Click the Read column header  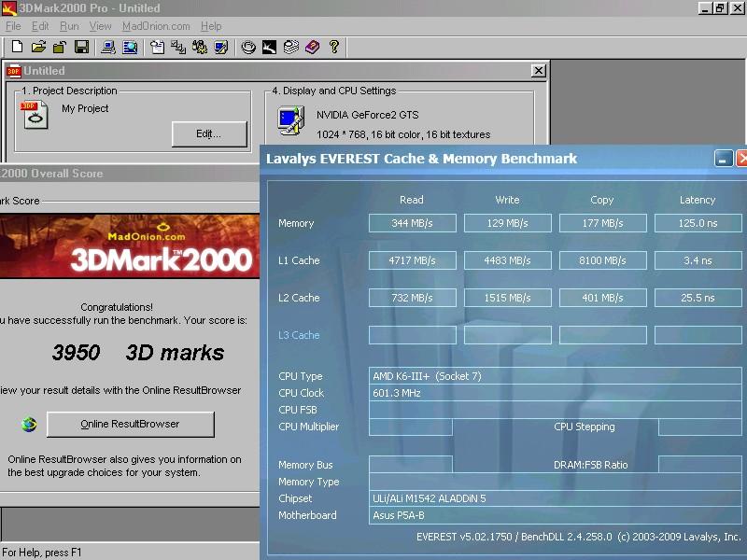[x=411, y=200]
